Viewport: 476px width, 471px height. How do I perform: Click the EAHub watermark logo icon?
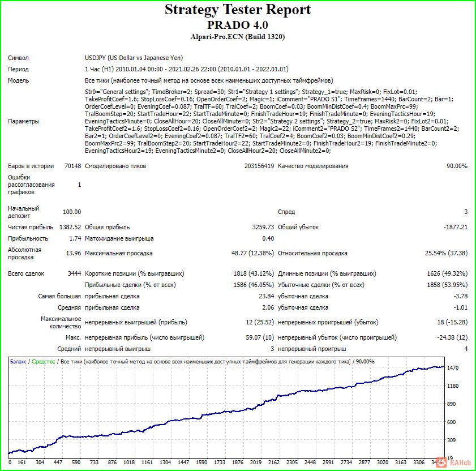click(441, 463)
